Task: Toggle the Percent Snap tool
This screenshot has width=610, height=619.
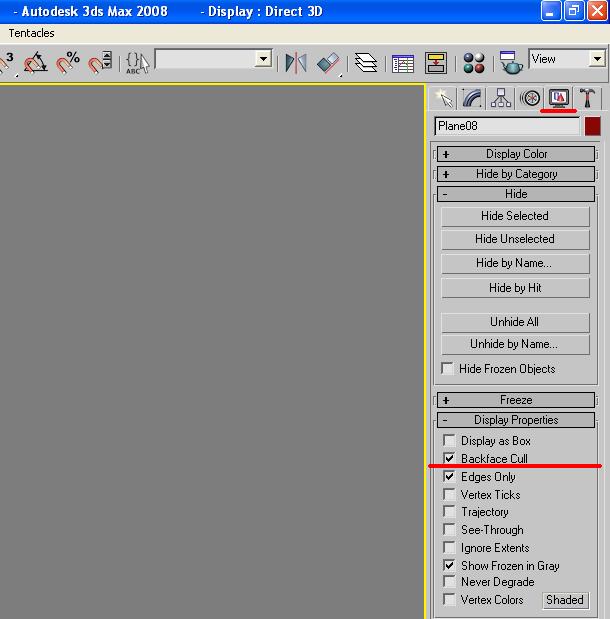Action: 68,63
